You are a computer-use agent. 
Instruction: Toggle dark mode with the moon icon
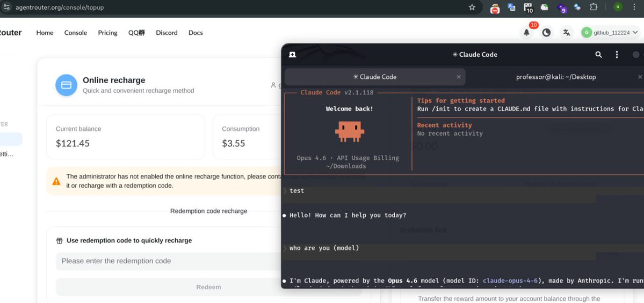pyautogui.click(x=546, y=33)
